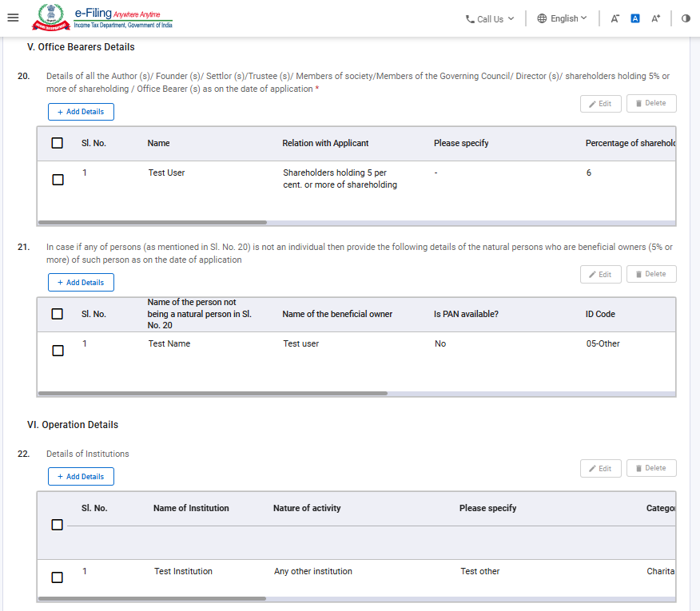Tick the checkbox for the Test Name row
The width and height of the screenshot is (700, 611).
click(x=58, y=351)
